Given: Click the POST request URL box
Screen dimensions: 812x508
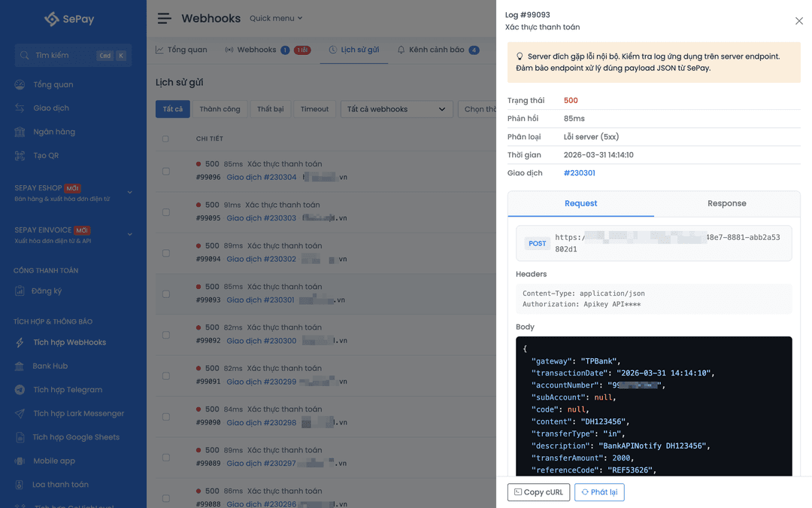Looking at the screenshot, I should (653, 243).
